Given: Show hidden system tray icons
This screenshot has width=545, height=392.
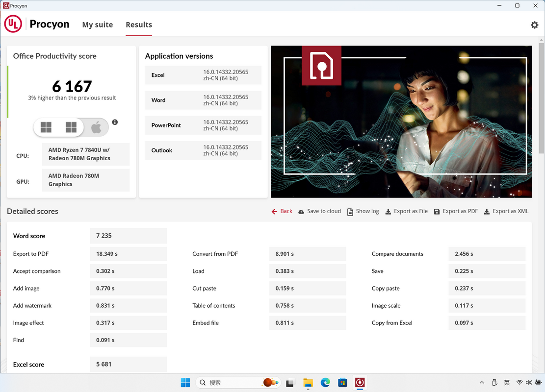Looking at the screenshot, I should [482, 383].
